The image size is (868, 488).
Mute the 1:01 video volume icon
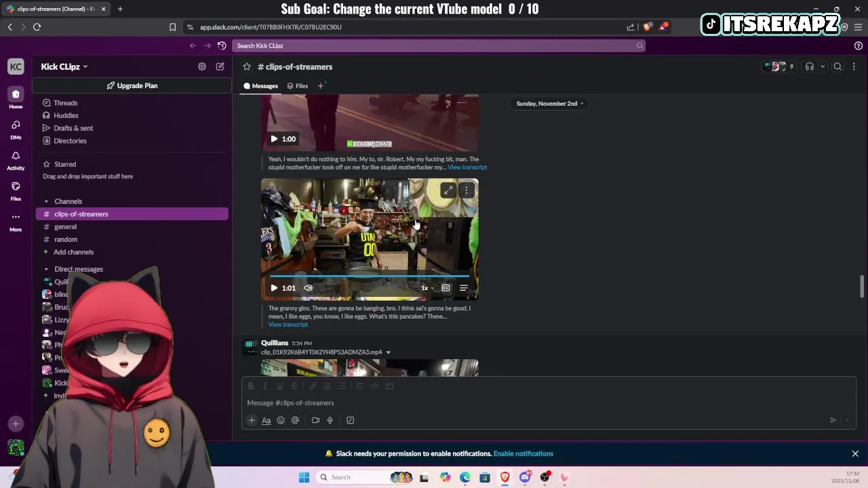coord(309,288)
